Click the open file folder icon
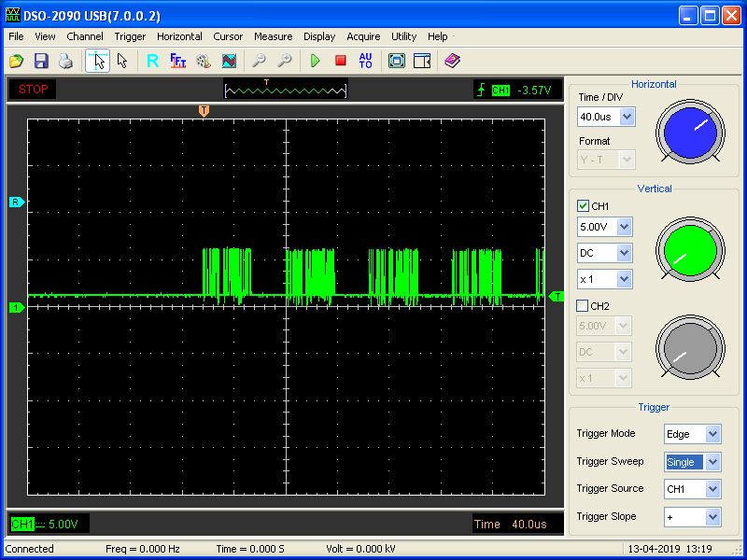Image resolution: width=747 pixels, height=560 pixels. 17,61
